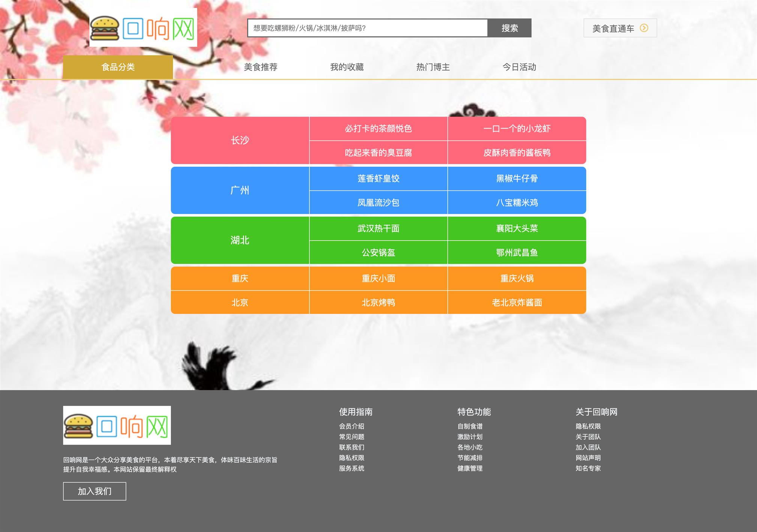757x532 pixels.
Task: Click 重庆火锅 orange cell
Action: click(x=517, y=279)
